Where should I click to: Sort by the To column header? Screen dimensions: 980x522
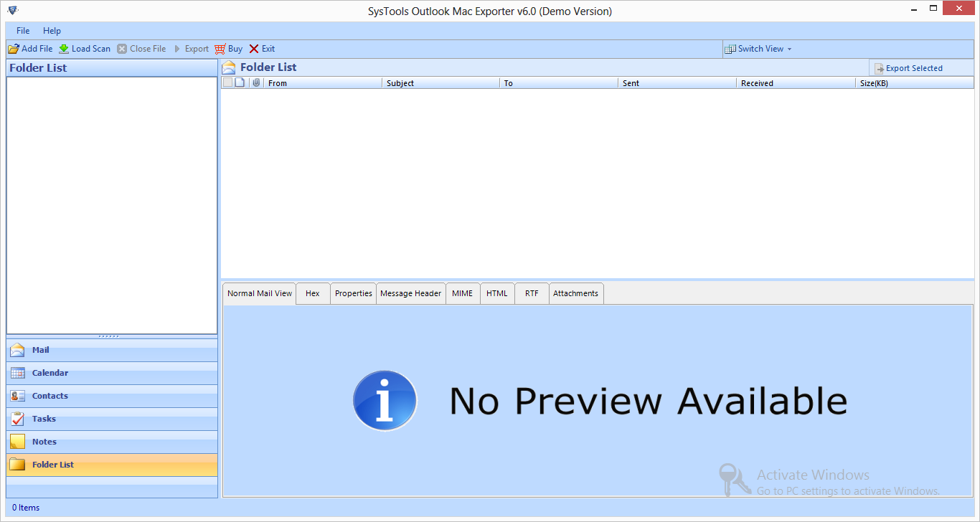click(x=559, y=83)
